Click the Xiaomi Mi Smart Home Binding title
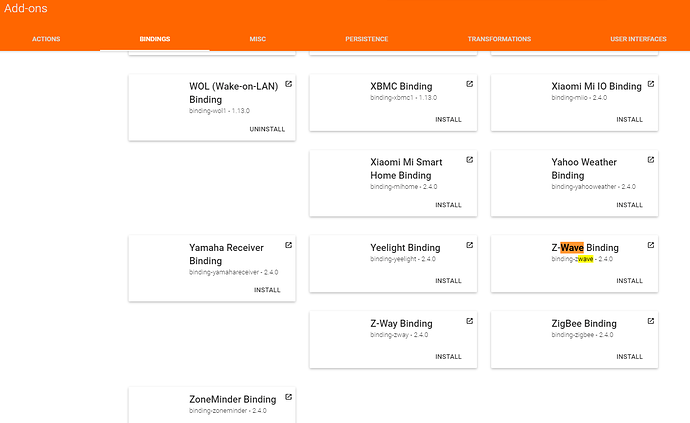Viewport: 690px width, 423px height. click(x=406, y=169)
